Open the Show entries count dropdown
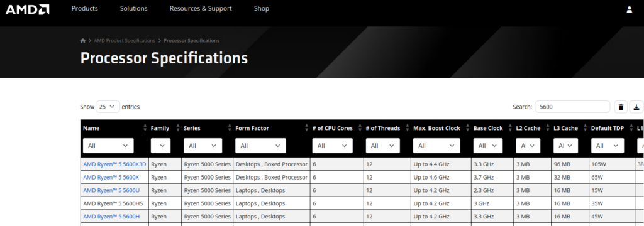644x226 pixels. pyautogui.click(x=108, y=107)
